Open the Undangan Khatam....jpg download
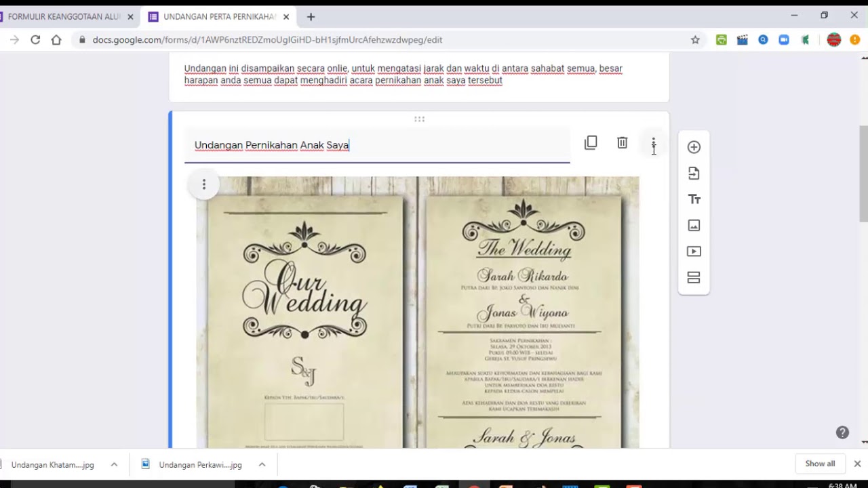The width and height of the screenshot is (868, 488). click(x=52, y=465)
